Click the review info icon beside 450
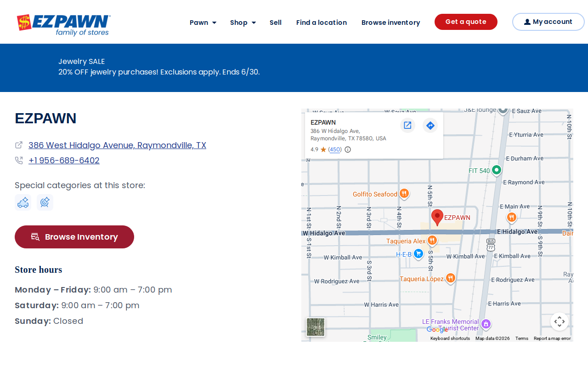Image resolution: width=588 pixels, height=368 pixels. coord(348,149)
